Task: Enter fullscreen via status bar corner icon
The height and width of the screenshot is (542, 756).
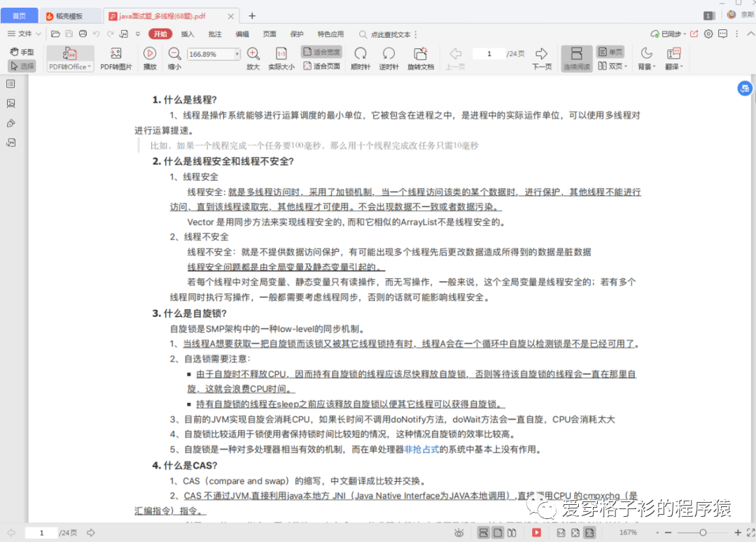Action: (750, 533)
